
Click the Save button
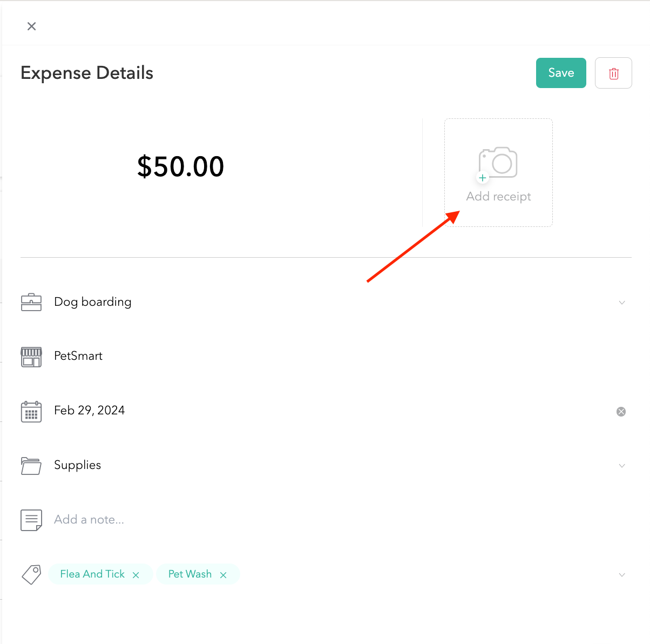[561, 73]
